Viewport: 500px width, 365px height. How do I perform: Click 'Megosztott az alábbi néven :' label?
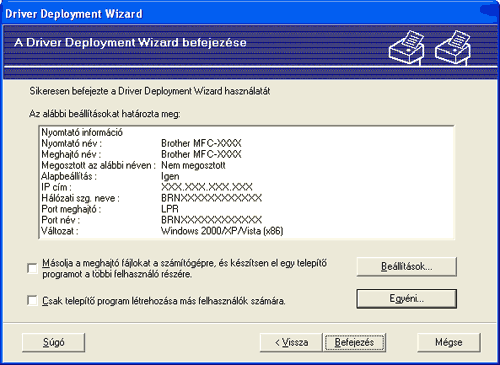[98, 165]
